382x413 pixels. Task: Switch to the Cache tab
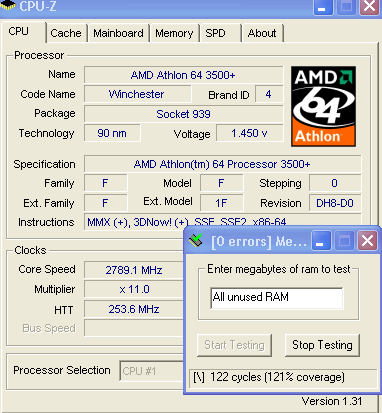pyautogui.click(x=66, y=33)
